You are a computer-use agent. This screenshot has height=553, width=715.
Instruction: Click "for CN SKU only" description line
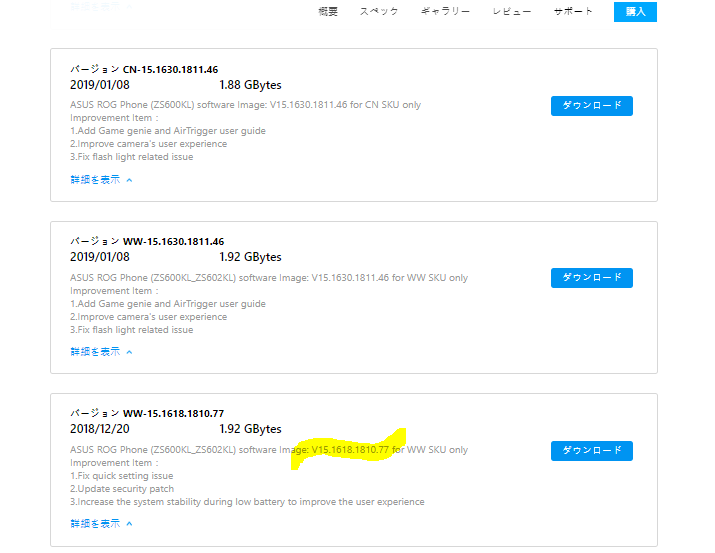(245, 105)
